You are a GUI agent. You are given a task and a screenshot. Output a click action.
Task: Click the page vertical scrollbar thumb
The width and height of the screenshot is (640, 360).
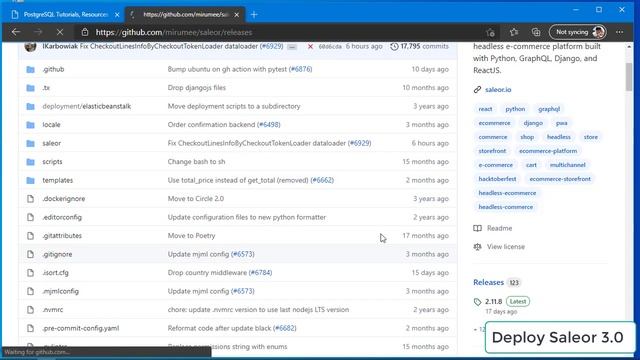[629, 77]
